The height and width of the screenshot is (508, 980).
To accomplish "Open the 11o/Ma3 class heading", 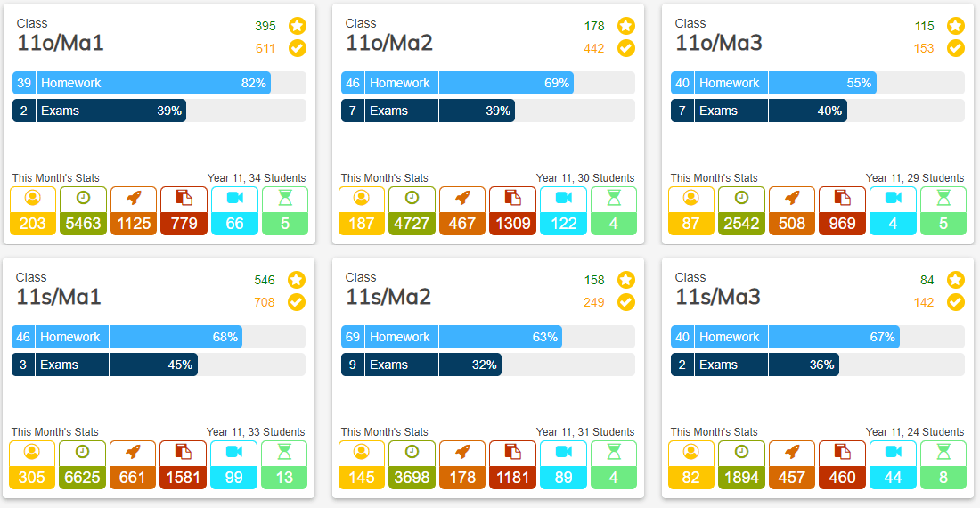I will [719, 43].
